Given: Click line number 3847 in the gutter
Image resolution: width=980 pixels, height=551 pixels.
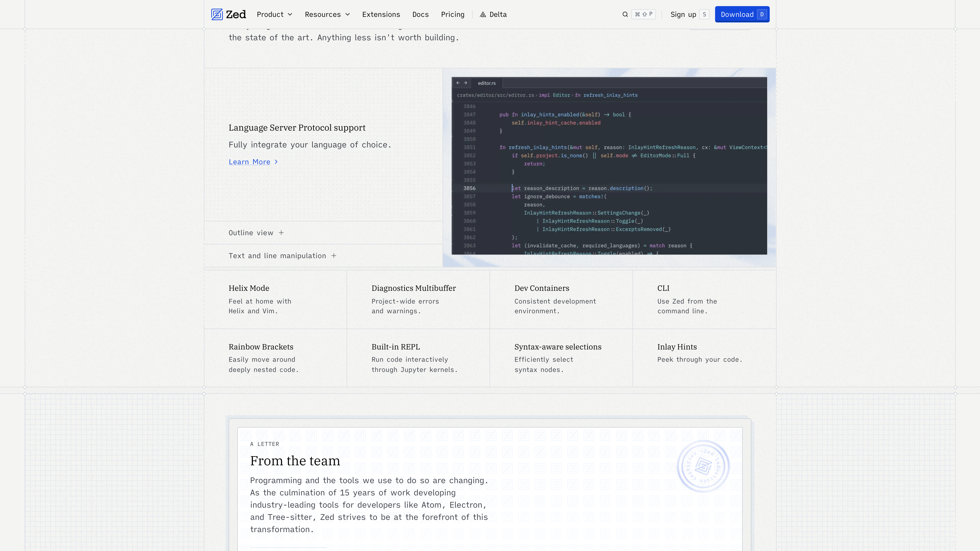Looking at the screenshot, I should point(470,115).
